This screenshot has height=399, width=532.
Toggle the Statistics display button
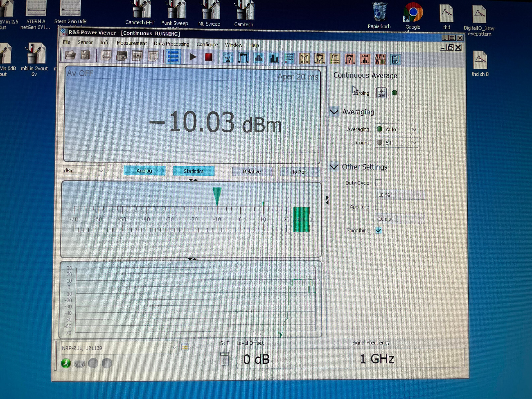pyautogui.click(x=194, y=171)
